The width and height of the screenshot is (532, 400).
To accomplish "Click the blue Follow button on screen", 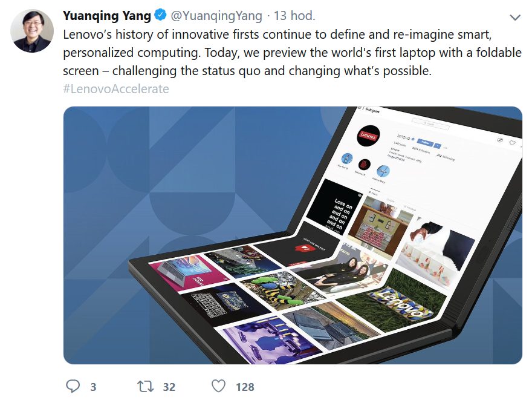I will [x=425, y=143].
